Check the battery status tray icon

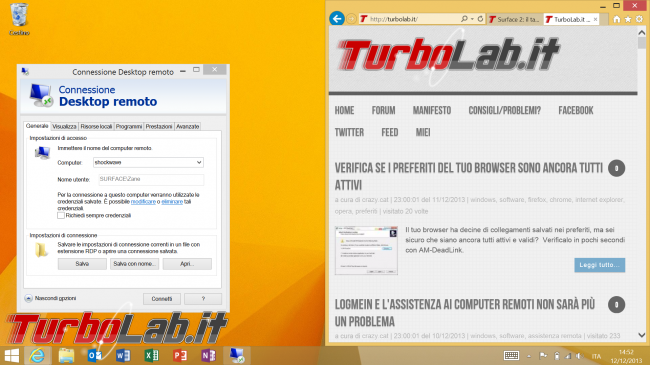pos(557,355)
